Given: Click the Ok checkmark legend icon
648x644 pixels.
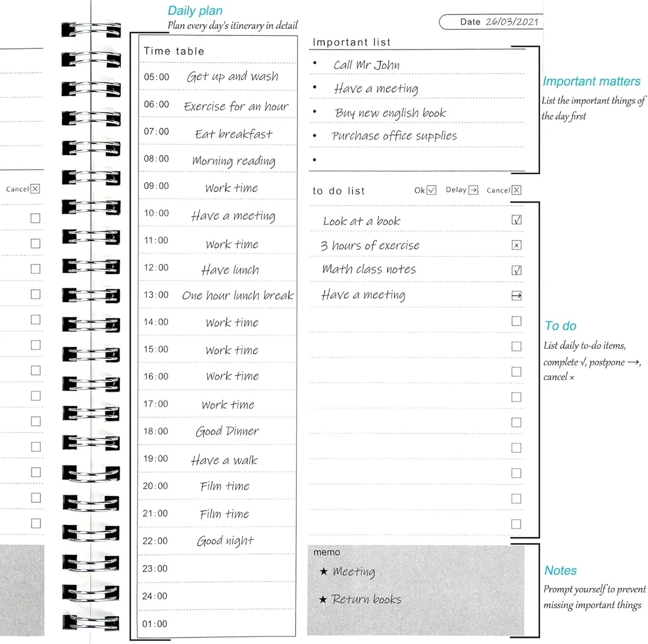Looking at the screenshot, I should pos(431,190).
